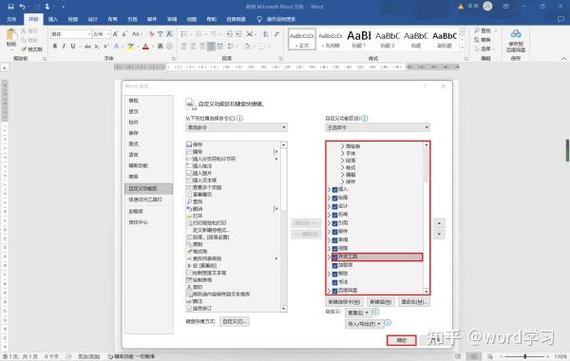Click the align left paragraph icon
The width and height of the screenshot is (570, 361).
[x=184, y=46]
